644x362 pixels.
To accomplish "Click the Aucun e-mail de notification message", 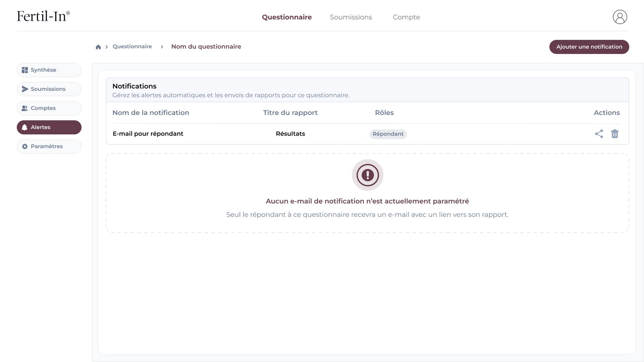I will (x=367, y=201).
